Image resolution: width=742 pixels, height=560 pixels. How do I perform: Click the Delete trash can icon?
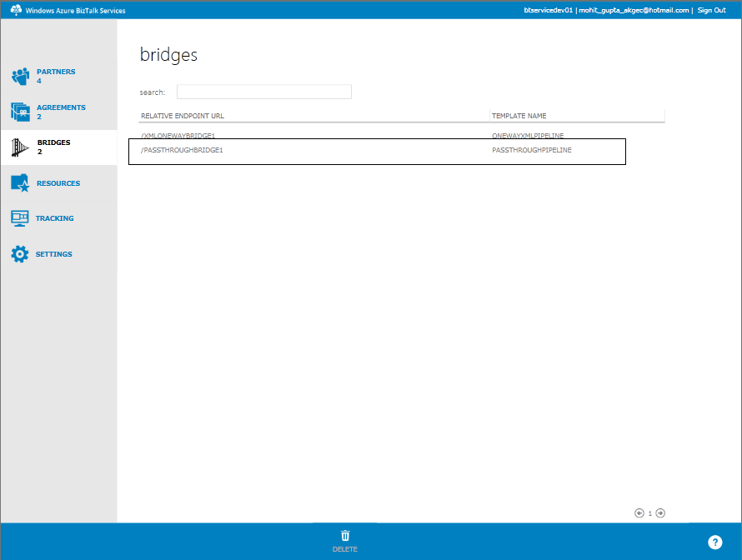pos(345,535)
